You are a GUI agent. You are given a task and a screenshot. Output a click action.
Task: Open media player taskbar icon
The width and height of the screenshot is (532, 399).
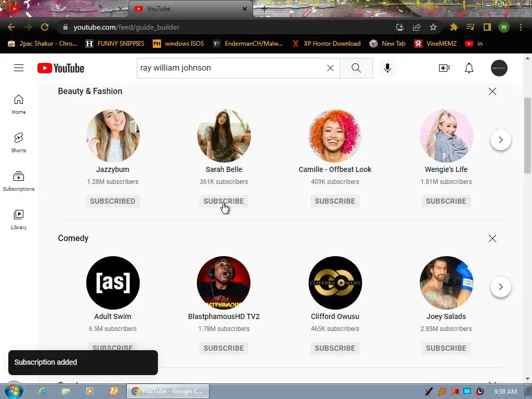coord(89,391)
